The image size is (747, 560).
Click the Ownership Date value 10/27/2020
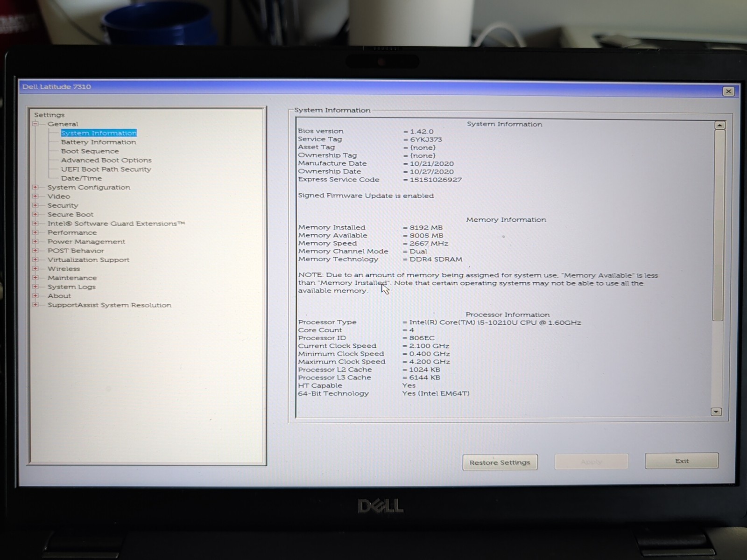pos(432,172)
